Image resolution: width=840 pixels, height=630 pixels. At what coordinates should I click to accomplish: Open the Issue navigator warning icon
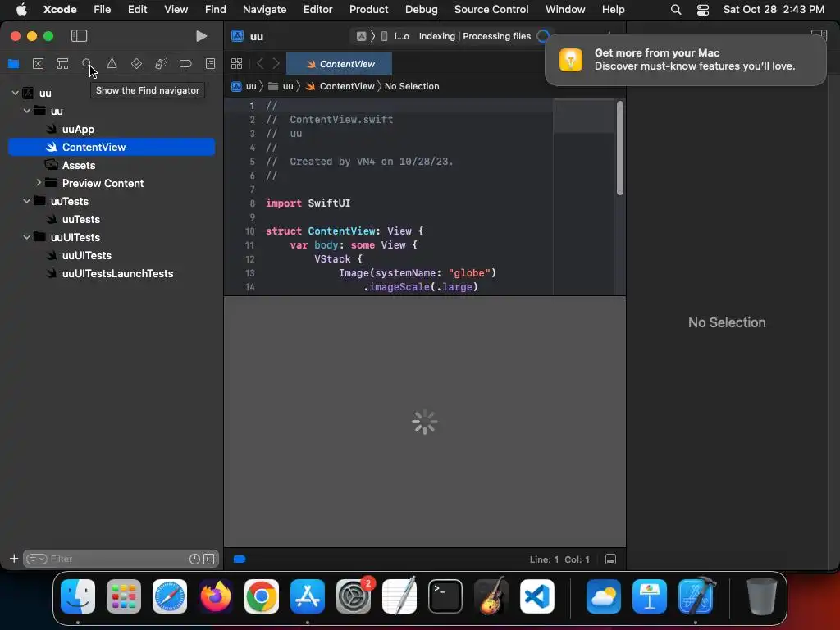(112, 64)
